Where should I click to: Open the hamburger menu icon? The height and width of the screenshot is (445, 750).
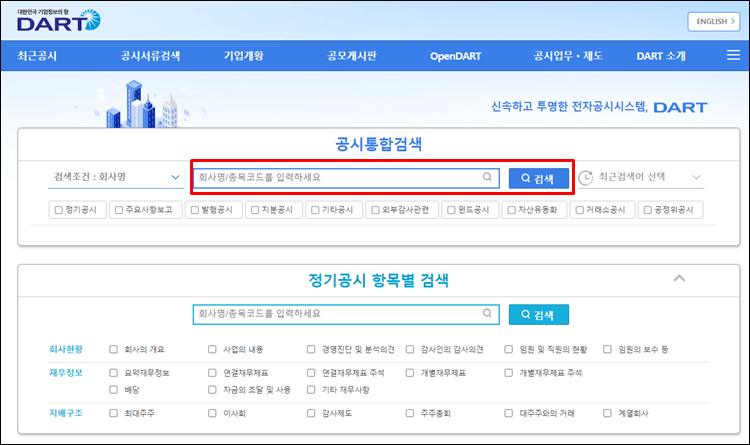[x=733, y=55]
